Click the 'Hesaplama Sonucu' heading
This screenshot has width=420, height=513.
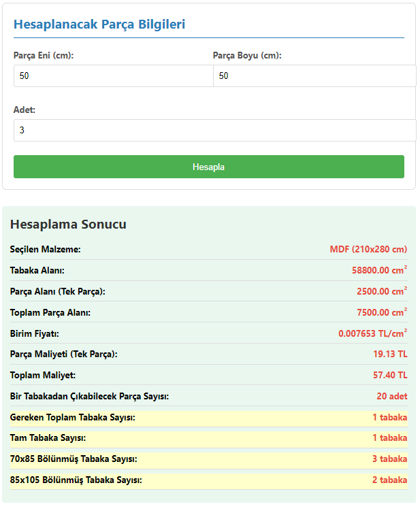tap(68, 225)
